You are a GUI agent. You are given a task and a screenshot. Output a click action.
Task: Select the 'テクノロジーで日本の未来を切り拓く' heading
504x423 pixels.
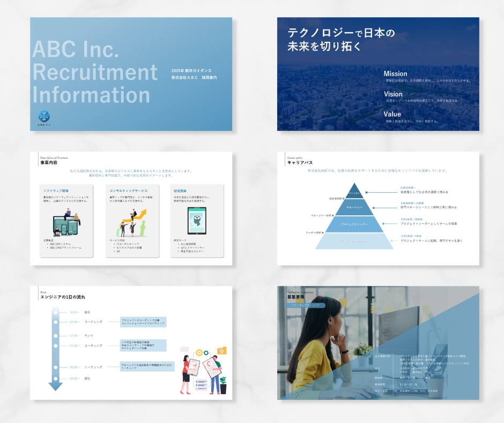click(340, 40)
